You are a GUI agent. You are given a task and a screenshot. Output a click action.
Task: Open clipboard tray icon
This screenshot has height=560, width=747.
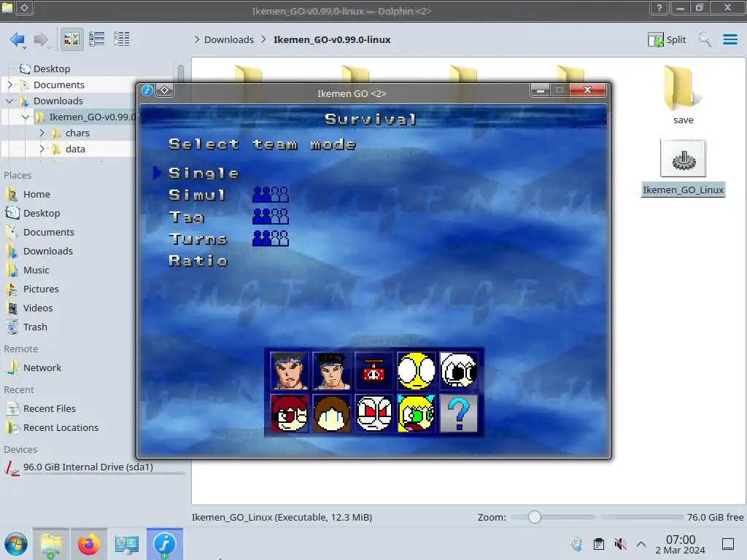[599, 544]
